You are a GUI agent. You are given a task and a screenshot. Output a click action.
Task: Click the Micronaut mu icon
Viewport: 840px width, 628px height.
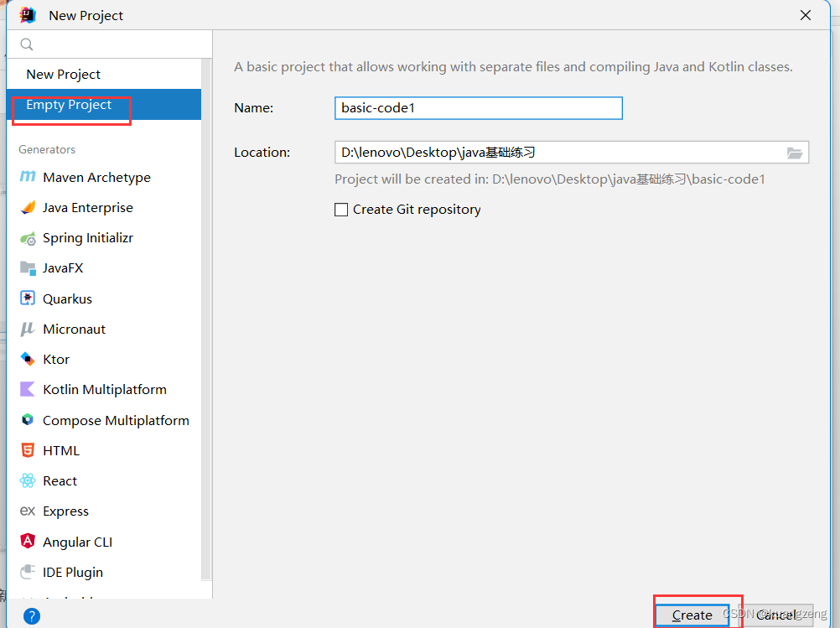[x=28, y=329]
